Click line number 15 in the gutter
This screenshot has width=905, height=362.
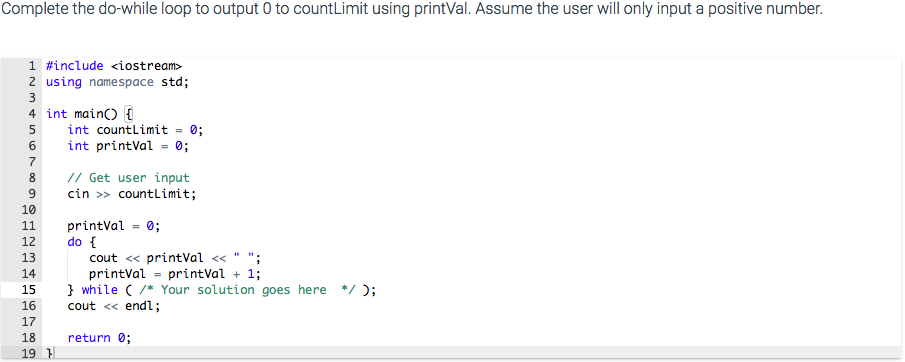pos(29,290)
